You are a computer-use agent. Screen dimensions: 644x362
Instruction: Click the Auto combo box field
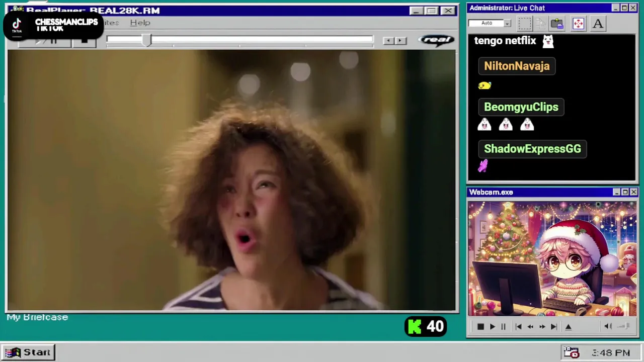point(486,23)
